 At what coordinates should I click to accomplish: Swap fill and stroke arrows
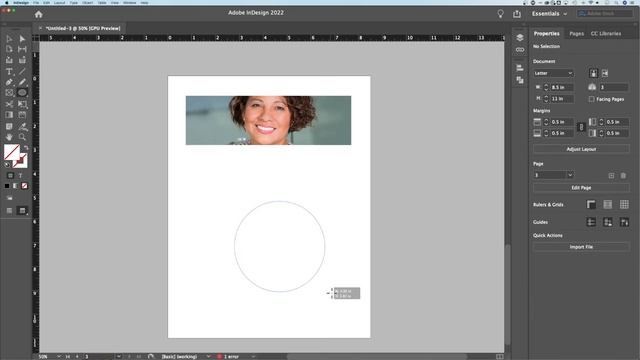(26, 148)
